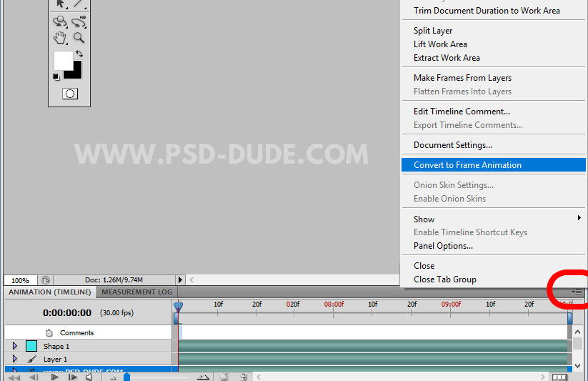Click the document status info icon
588x381 pixels.
point(46,280)
